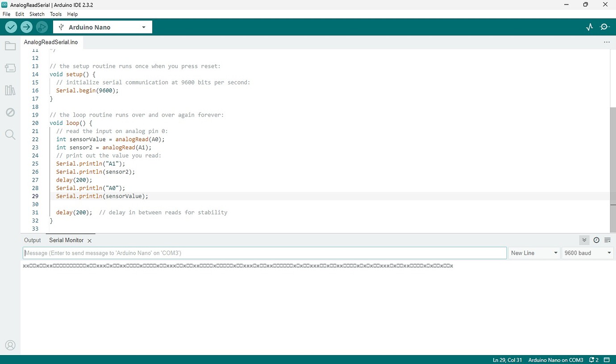
Task: Open the user account profile icon
Action: (x=10, y=345)
